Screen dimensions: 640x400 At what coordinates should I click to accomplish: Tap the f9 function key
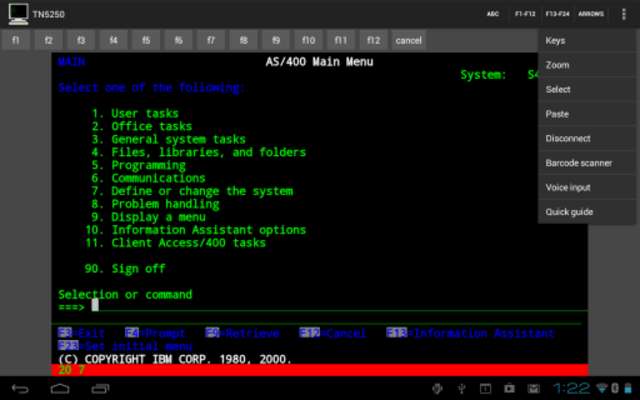(x=276, y=40)
